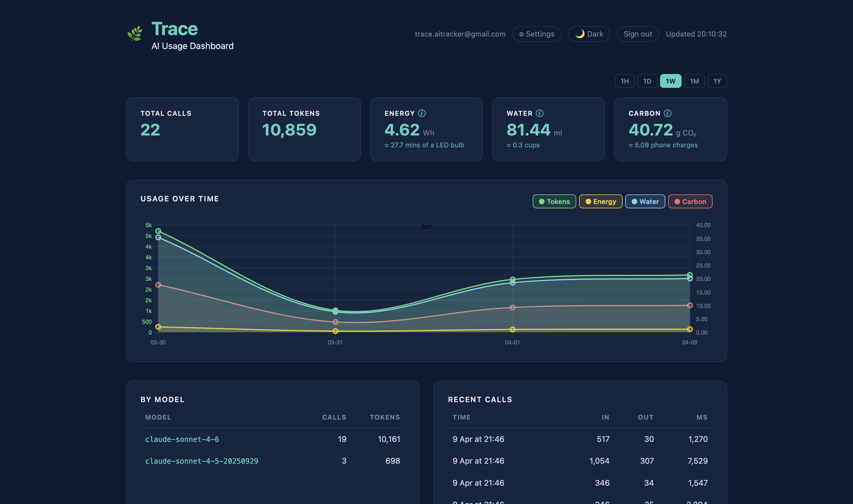Viewport: 853px width, 504px height.
Task: Toggle the Dark theme moon button
Action: point(589,34)
